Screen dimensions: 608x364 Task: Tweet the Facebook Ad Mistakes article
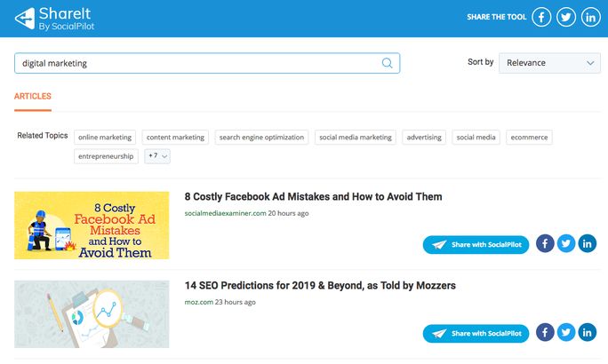click(x=566, y=243)
